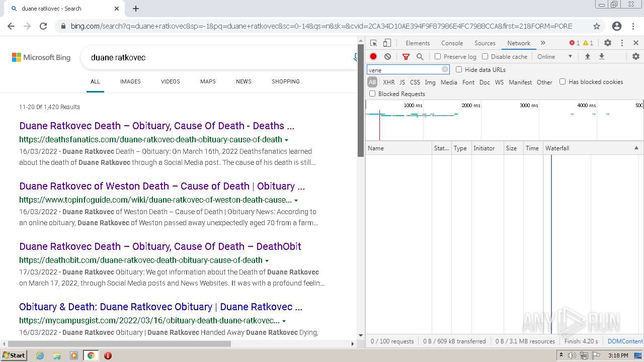
Task: Open the 'Duane Ratkovec of Weston Death' result
Action: [x=162, y=186]
